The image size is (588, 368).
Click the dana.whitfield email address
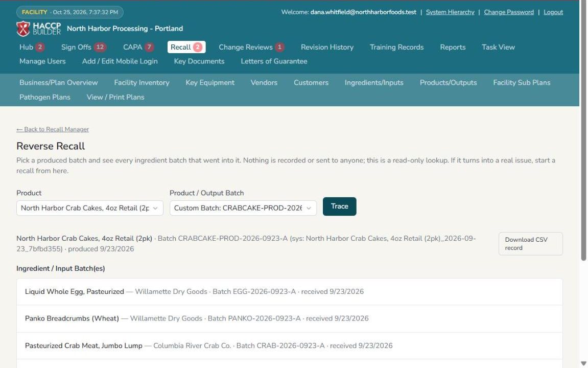[x=363, y=12]
